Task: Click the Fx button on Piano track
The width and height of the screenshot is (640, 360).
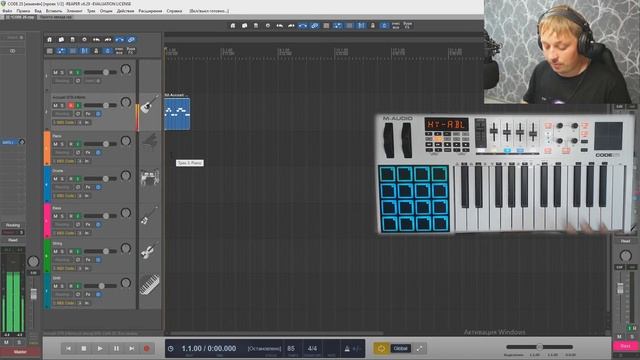Action: [x=88, y=153]
